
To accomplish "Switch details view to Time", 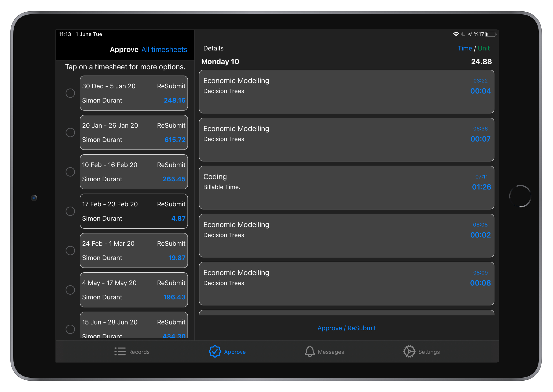I will tap(465, 48).
